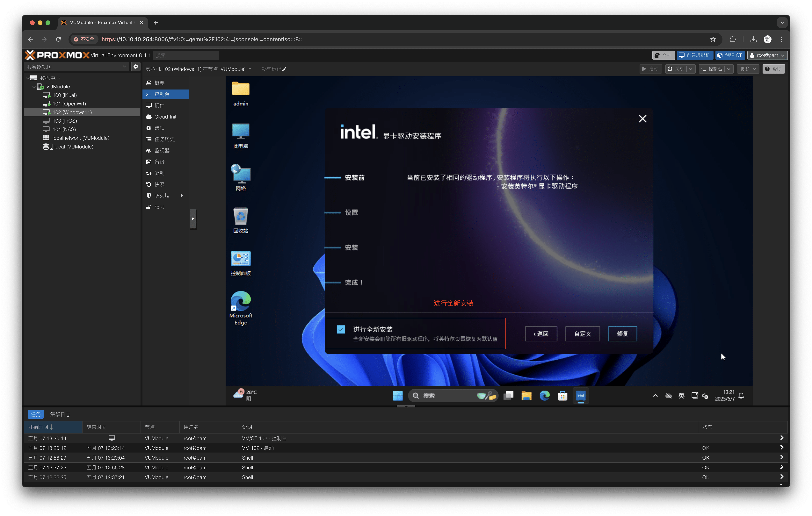Open Microsoft Edge desktop shortcut
Screen dimensions: 812x516
(240, 301)
